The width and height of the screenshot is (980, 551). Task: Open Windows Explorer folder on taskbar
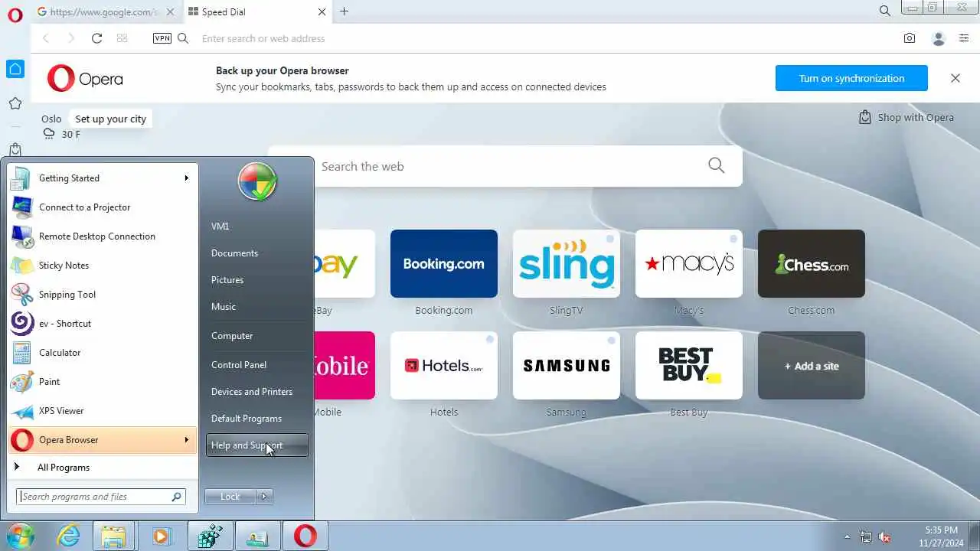(114, 536)
